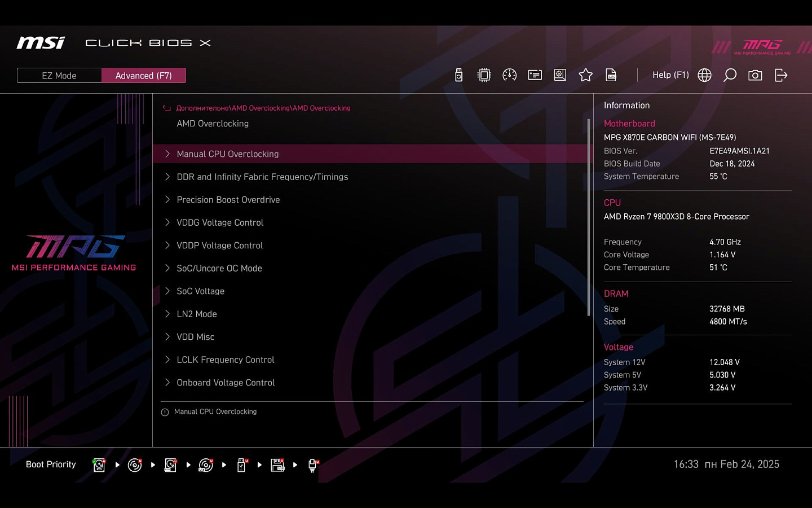Expand SoC/Uncore OC Mode chevron

click(x=167, y=268)
